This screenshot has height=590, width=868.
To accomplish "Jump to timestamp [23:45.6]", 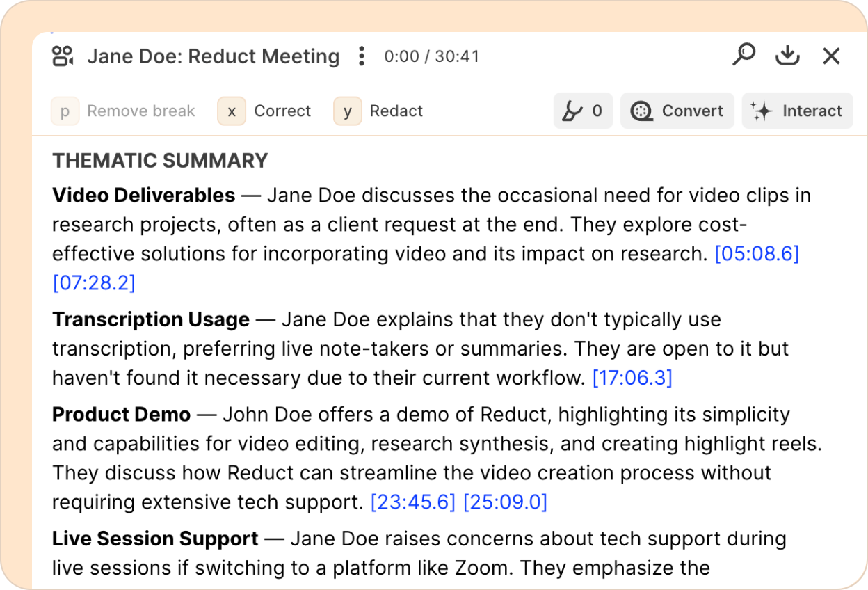I will click(x=413, y=502).
